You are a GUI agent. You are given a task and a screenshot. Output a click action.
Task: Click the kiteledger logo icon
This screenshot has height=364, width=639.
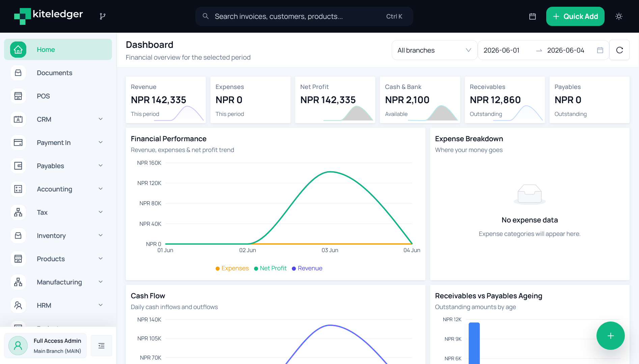pos(22,16)
